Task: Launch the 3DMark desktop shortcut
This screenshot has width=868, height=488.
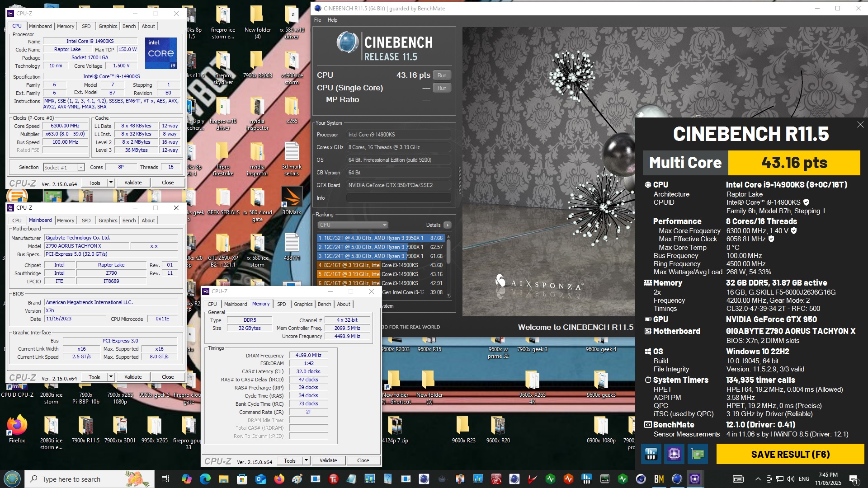Action: (292, 201)
